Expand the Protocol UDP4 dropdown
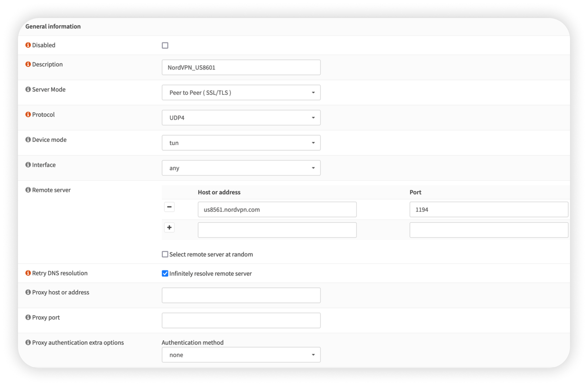Screen dimensions: 588x386 click(x=241, y=118)
